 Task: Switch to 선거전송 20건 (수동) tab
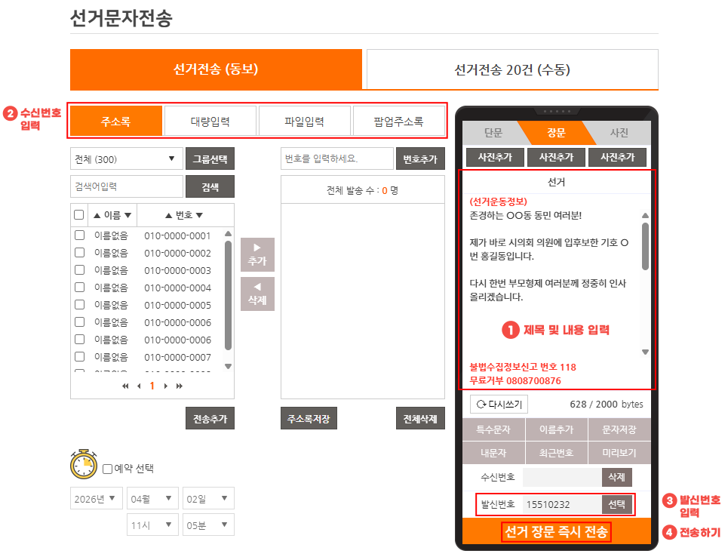click(x=512, y=69)
